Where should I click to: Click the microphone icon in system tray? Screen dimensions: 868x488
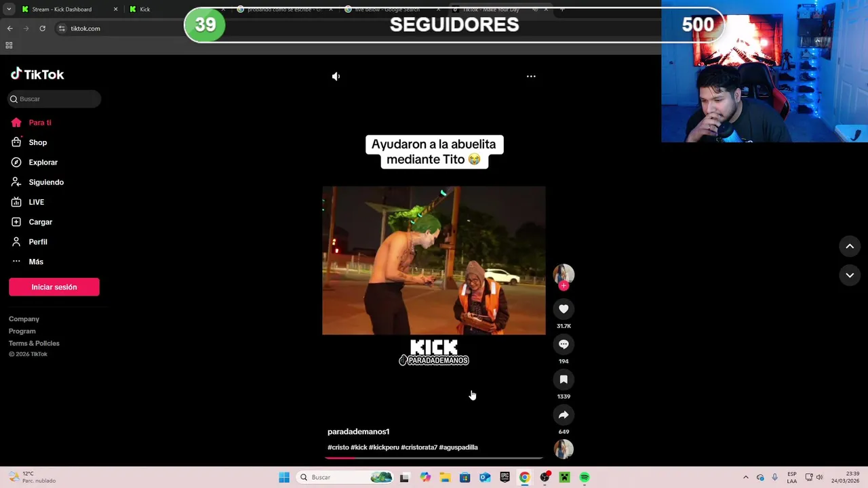pos(774,477)
